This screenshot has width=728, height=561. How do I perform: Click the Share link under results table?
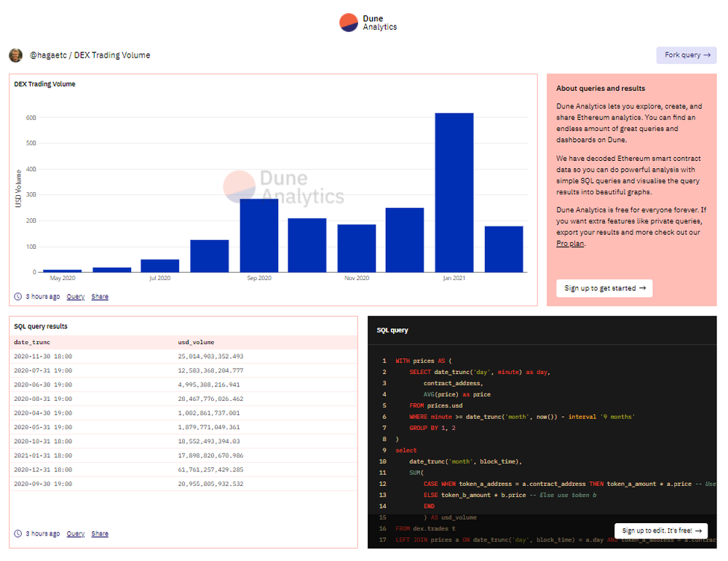(100, 533)
